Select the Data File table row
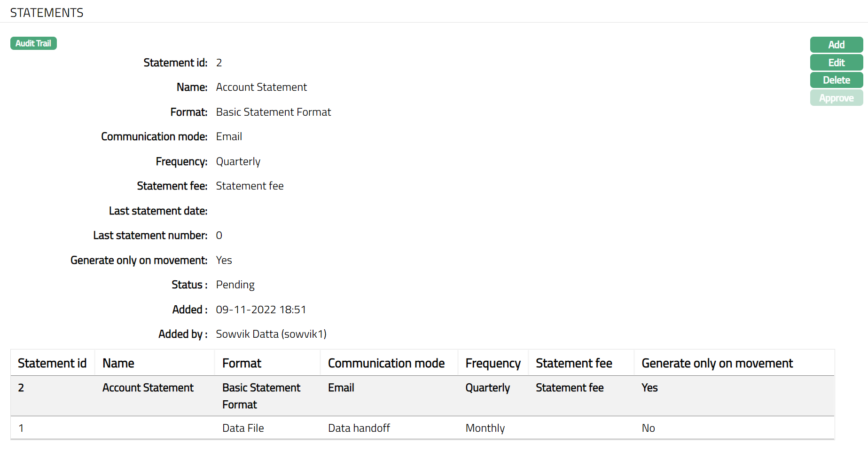This screenshot has height=452, width=868. click(243, 428)
